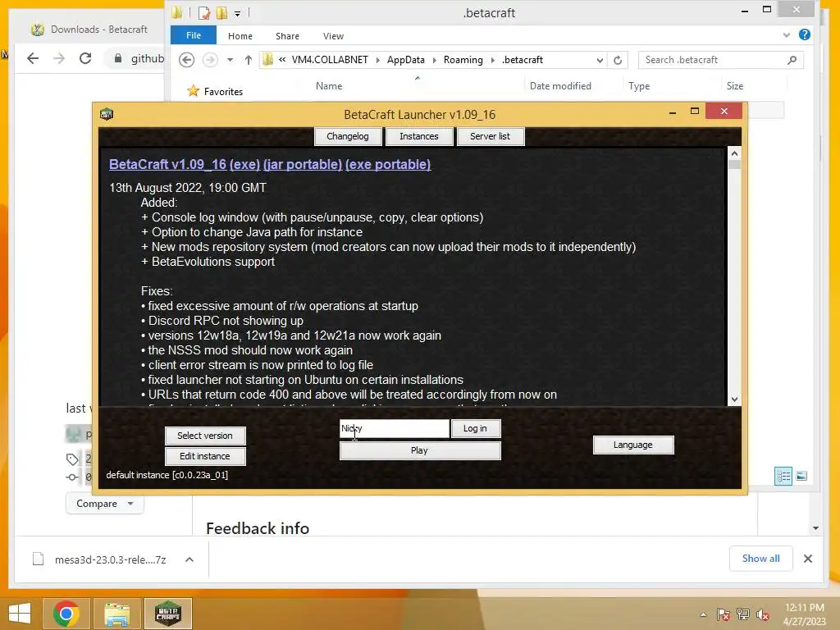Click the (jar portable) download link
This screenshot has width=840, height=630.
pos(303,164)
